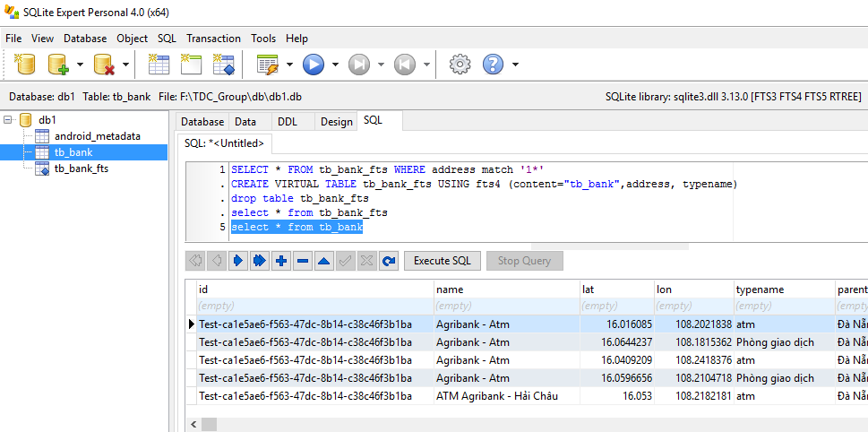Image resolution: width=868 pixels, height=432 pixels.
Task: Open dropdown arrow beside help icon
Action: (515, 65)
